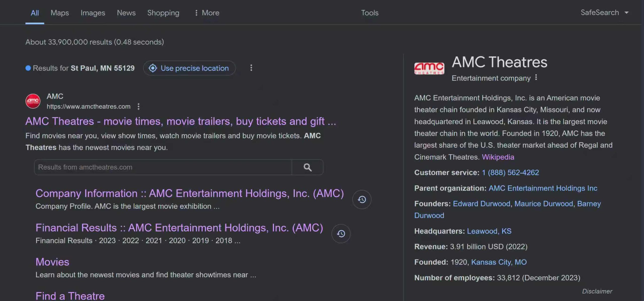This screenshot has width=644, height=301.
Task: Open the Wikipedia source link
Action: click(498, 157)
